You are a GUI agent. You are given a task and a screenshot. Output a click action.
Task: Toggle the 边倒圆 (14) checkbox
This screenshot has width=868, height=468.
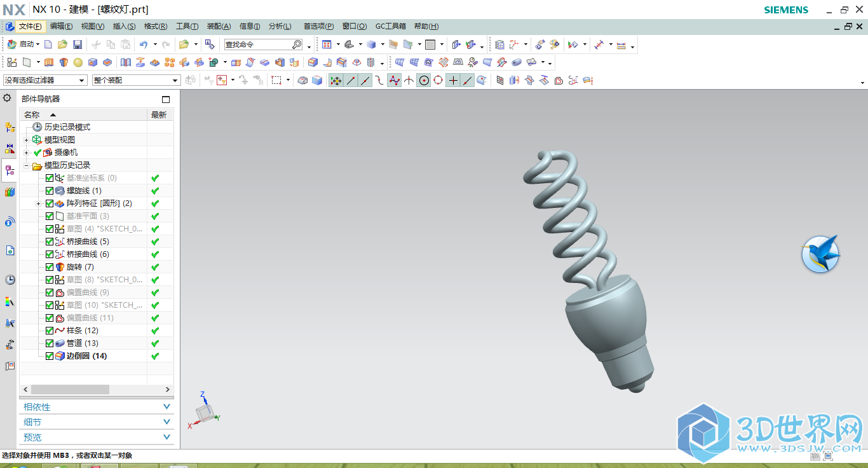50,356
